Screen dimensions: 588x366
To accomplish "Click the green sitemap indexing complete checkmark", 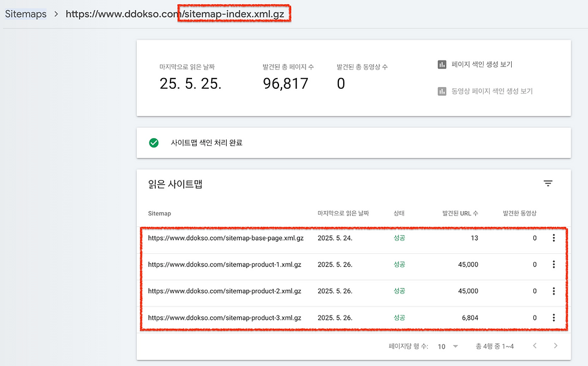I will (x=154, y=143).
